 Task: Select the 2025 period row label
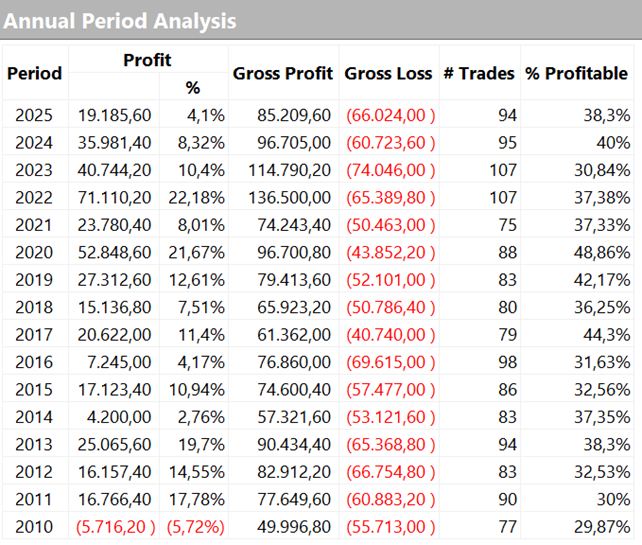(x=34, y=115)
